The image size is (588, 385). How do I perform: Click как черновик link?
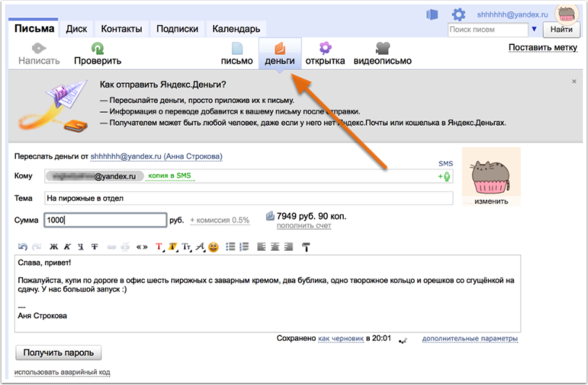(x=341, y=339)
